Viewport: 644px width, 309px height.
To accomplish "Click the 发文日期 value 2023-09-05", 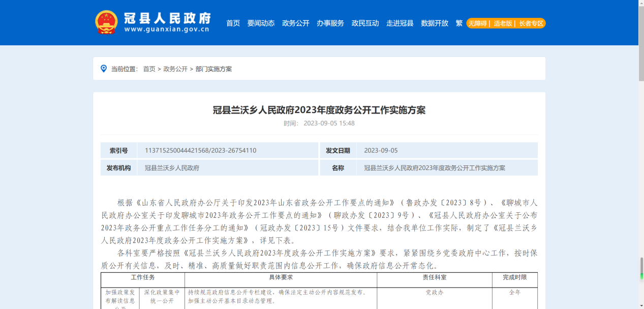I will tap(381, 151).
